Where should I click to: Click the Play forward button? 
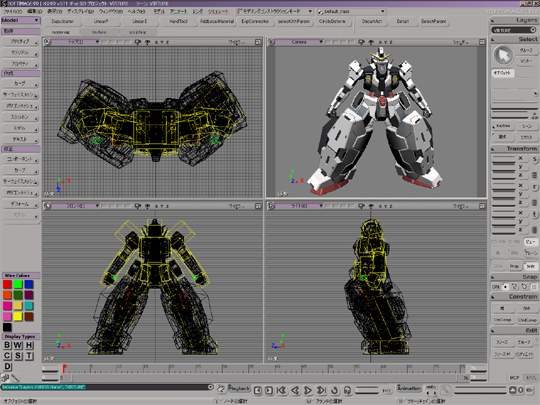pyautogui.click(x=308, y=390)
